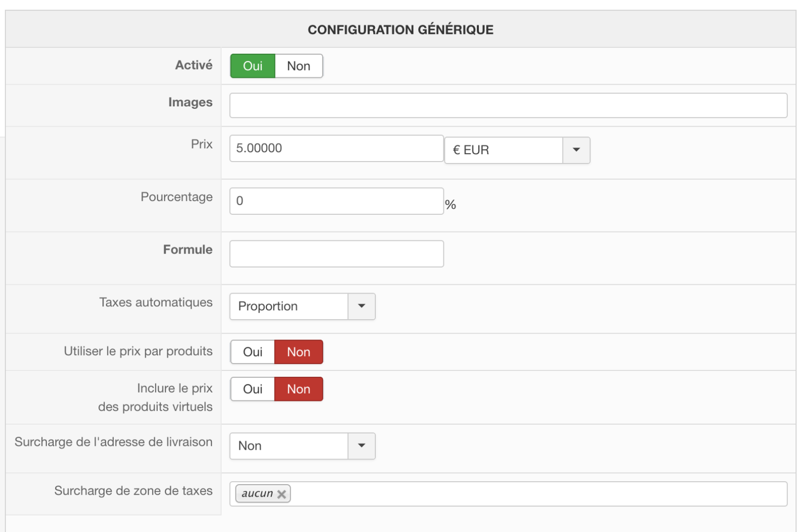The height and width of the screenshot is (532, 800).
Task: Focus the Images input field
Action: point(508,105)
